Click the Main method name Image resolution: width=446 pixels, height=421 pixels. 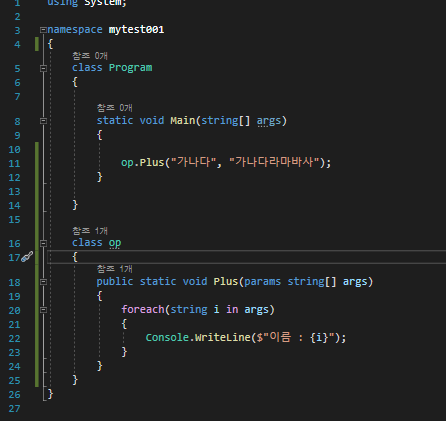[x=183, y=120]
